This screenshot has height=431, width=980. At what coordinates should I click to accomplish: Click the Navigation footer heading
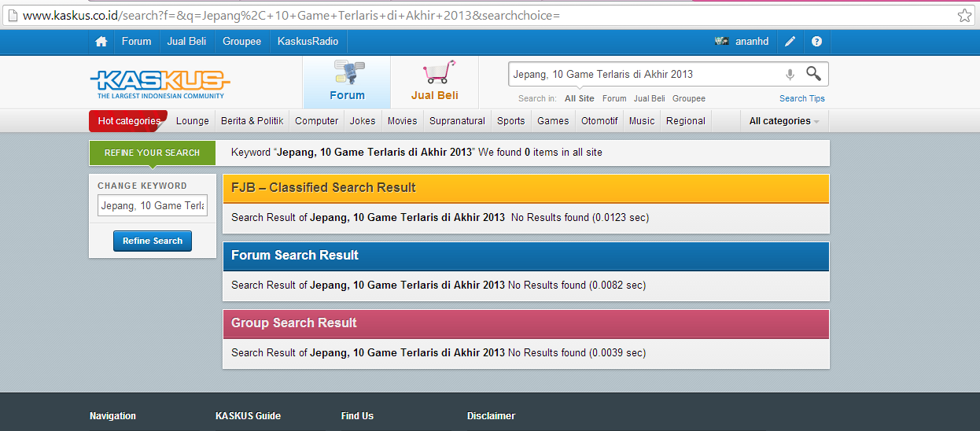click(112, 416)
